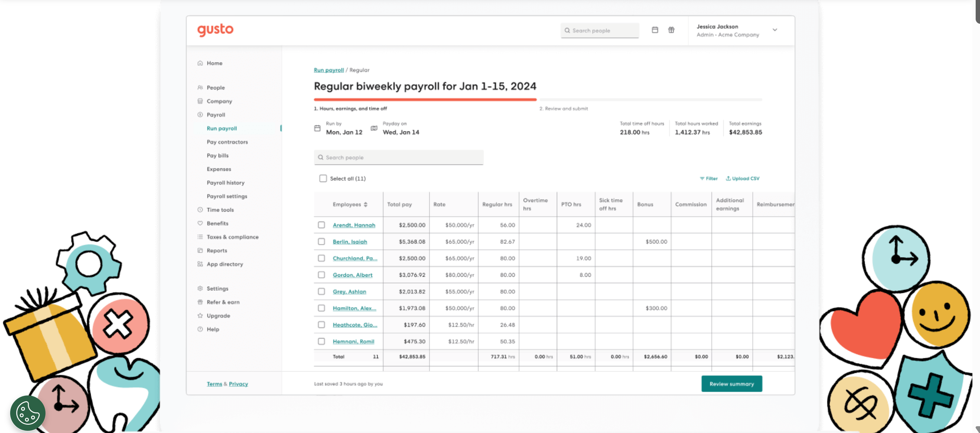This screenshot has height=433, width=980.
Task: Click the Payroll sidebar icon
Action: (x=200, y=115)
